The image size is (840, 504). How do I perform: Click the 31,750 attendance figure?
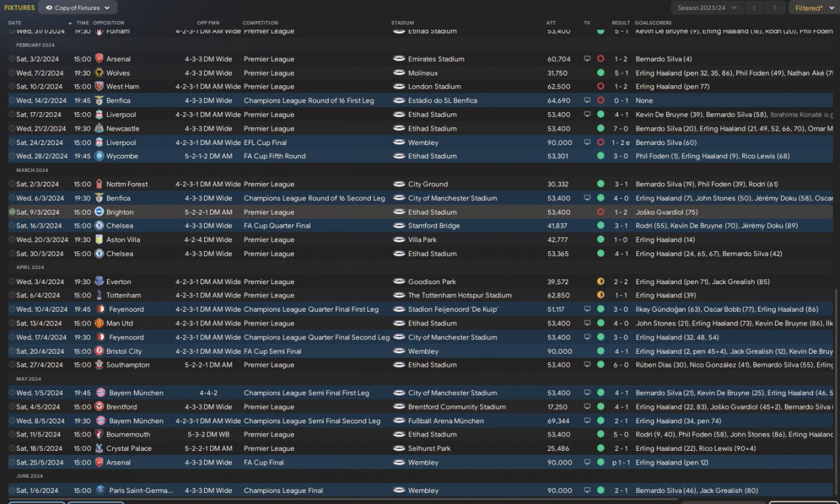pos(557,73)
